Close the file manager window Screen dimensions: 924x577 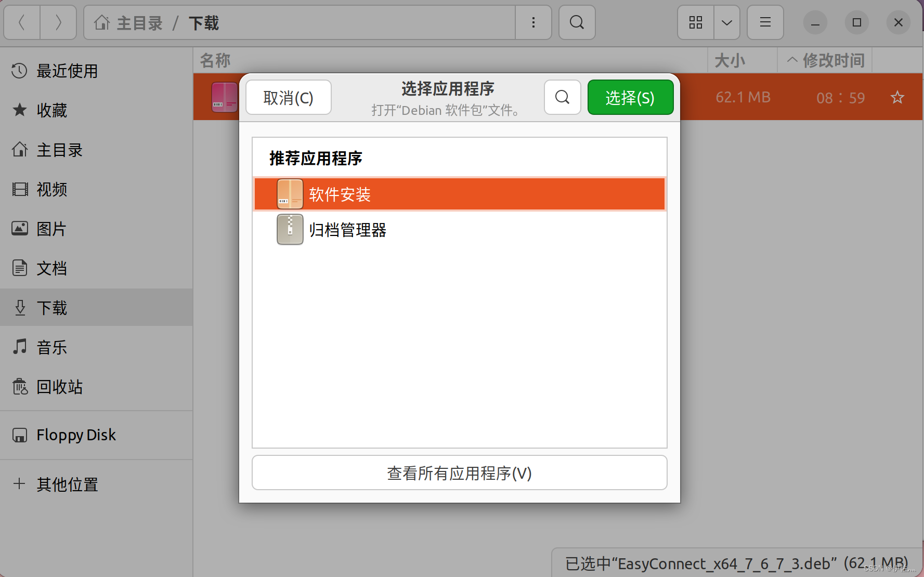coord(899,22)
